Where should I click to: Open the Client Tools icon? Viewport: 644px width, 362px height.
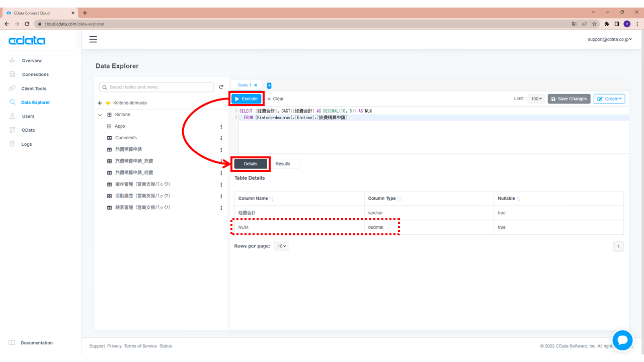pos(12,88)
